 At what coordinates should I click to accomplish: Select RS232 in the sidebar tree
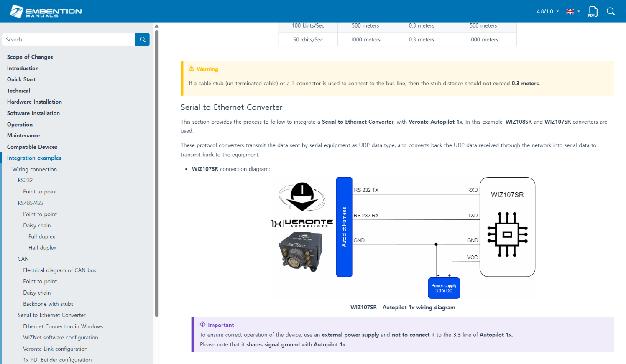click(25, 180)
